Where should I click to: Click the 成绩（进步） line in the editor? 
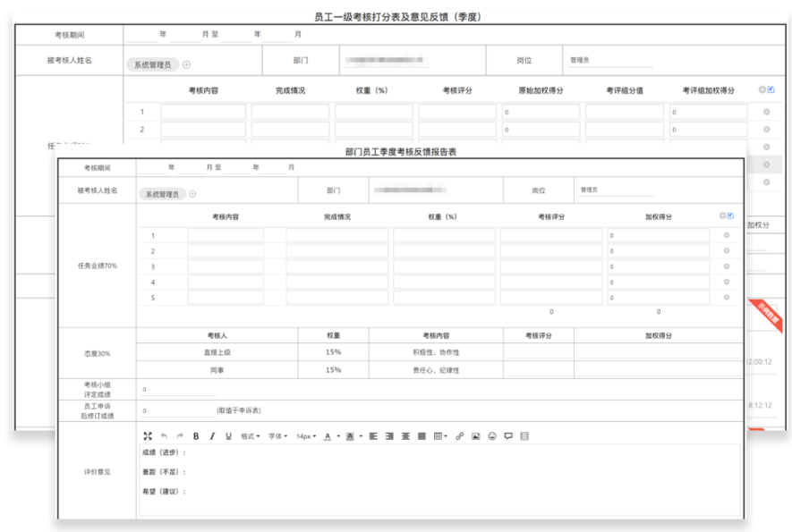[164, 452]
